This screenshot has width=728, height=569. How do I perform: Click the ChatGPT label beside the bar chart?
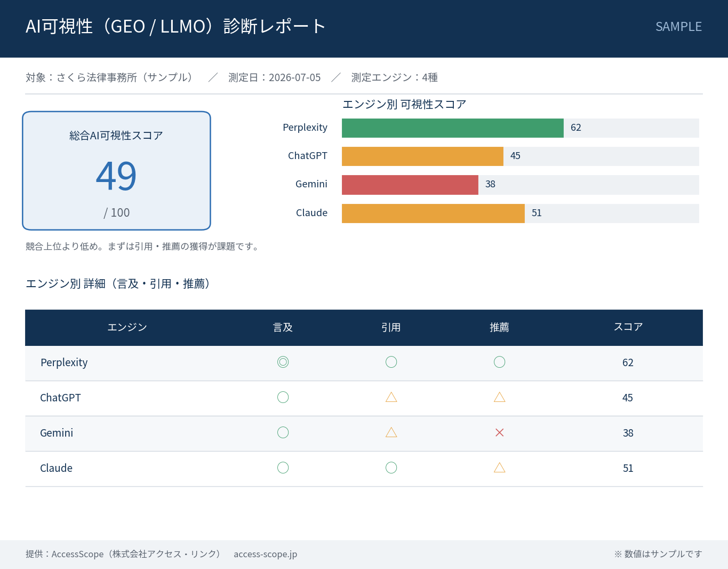tap(308, 156)
